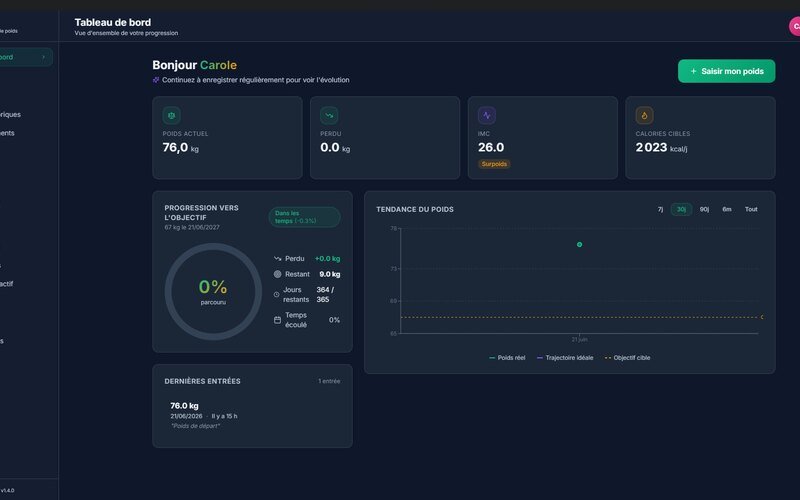Click the "76,0 kg" current weight value

pos(181,148)
